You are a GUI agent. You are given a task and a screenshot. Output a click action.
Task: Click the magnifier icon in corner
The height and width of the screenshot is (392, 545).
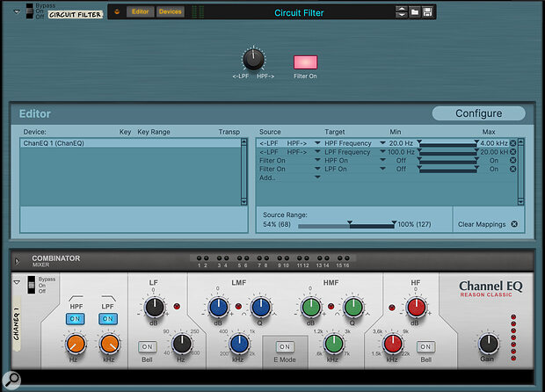[11, 381]
